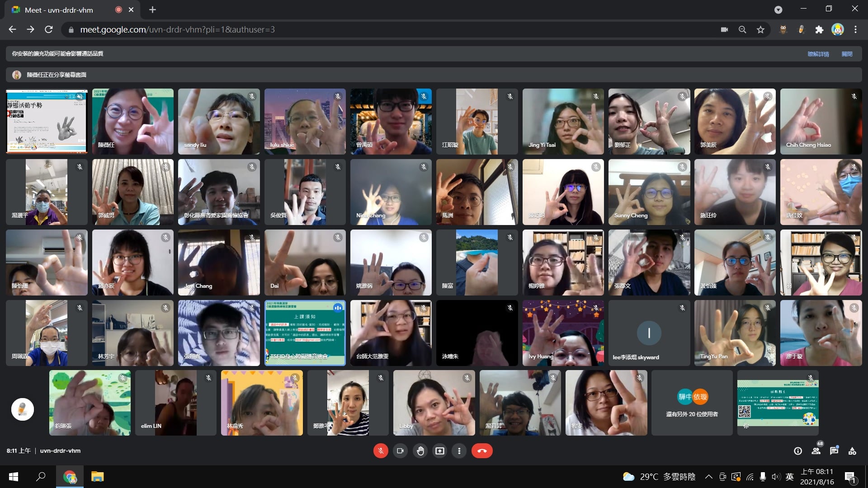868x488 pixels.
Task: Open Chrome three-dot menu
Action: [855, 30]
